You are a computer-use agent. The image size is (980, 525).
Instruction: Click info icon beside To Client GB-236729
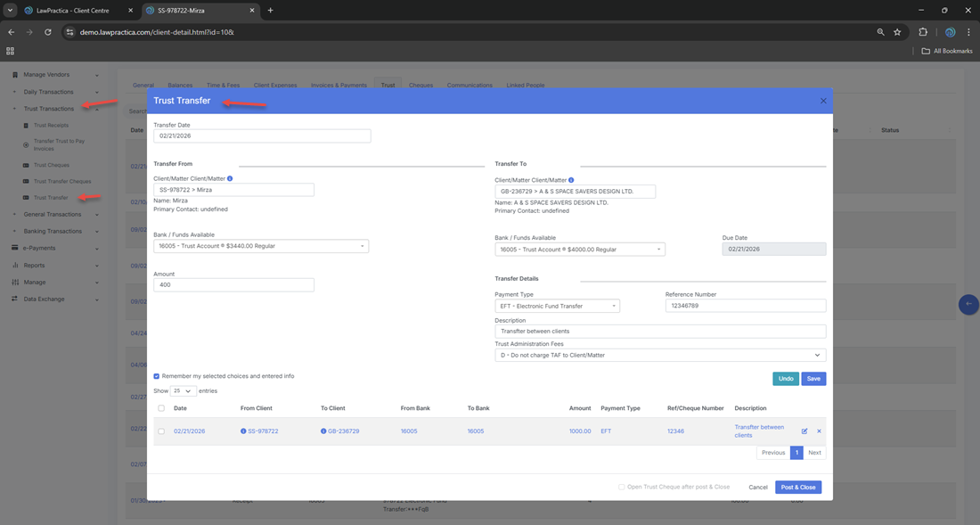[x=323, y=431]
